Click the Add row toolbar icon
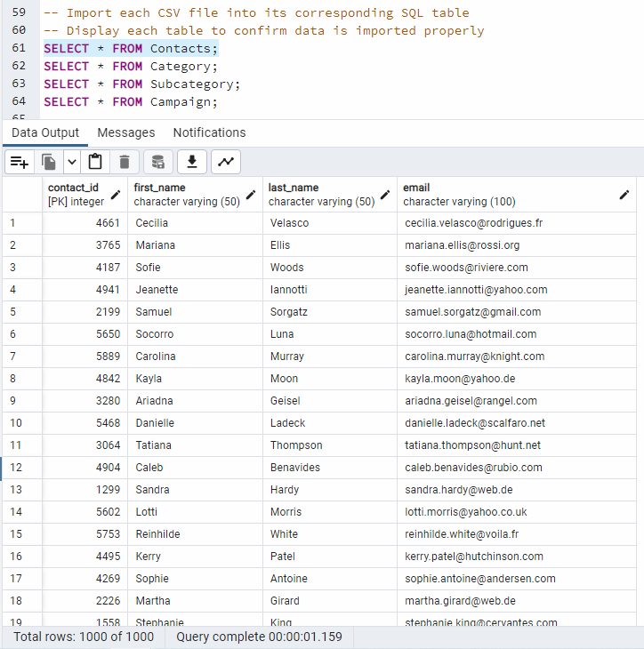Screen dimensions: 644x649 (20, 162)
